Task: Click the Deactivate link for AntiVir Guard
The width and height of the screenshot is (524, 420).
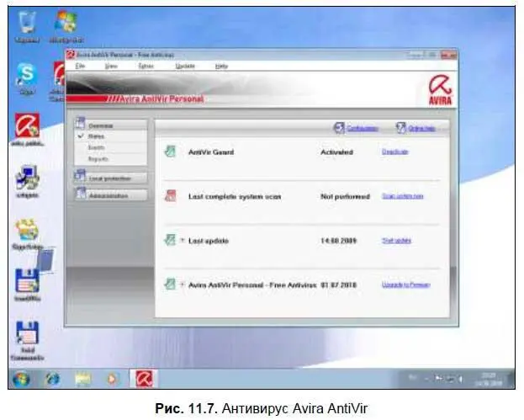Action: pyautogui.click(x=395, y=152)
